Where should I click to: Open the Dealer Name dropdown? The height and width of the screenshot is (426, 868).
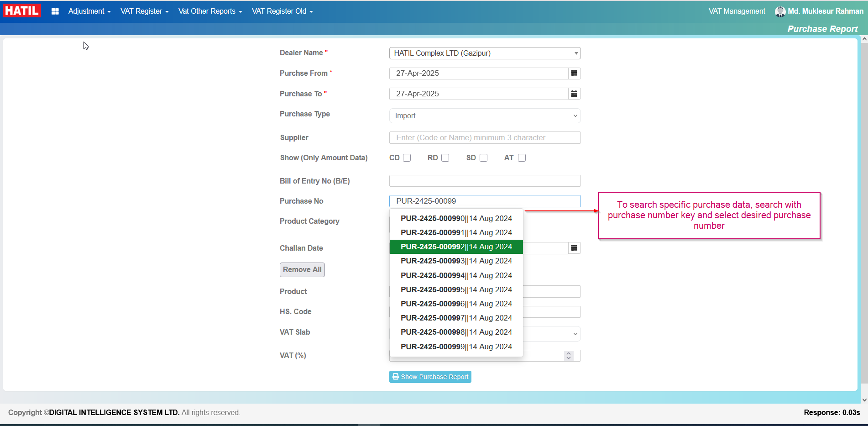(x=485, y=53)
